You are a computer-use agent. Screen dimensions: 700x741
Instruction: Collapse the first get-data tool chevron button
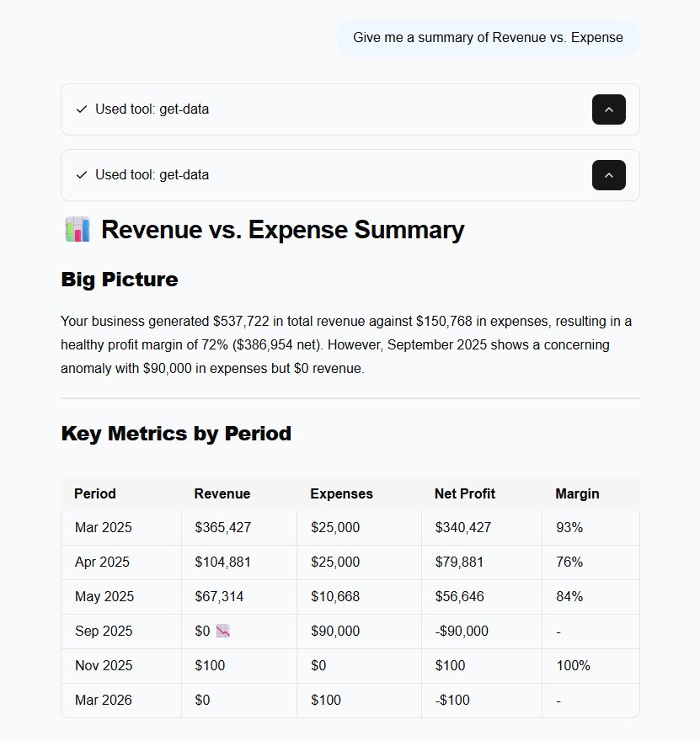click(608, 109)
